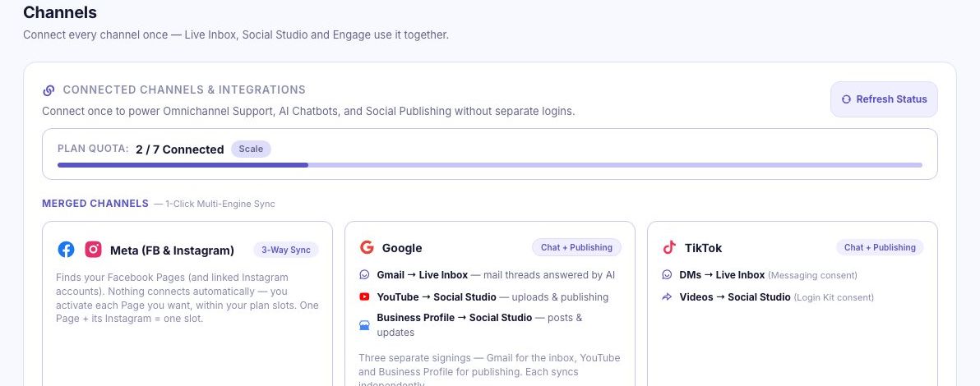Image resolution: width=980 pixels, height=386 pixels.
Task: Click the PLAN QUOTA label
Action: coord(93,149)
